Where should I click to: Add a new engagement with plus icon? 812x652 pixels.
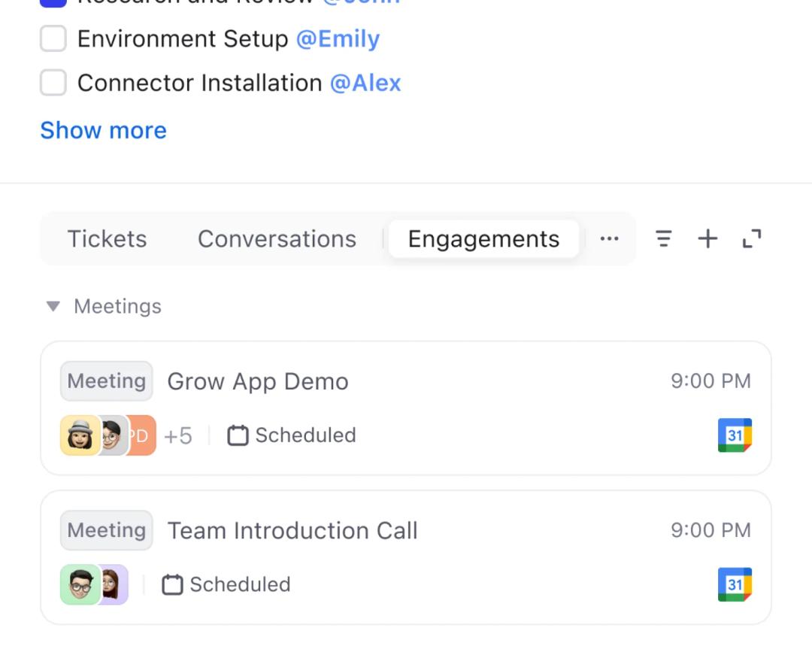(x=707, y=239)
